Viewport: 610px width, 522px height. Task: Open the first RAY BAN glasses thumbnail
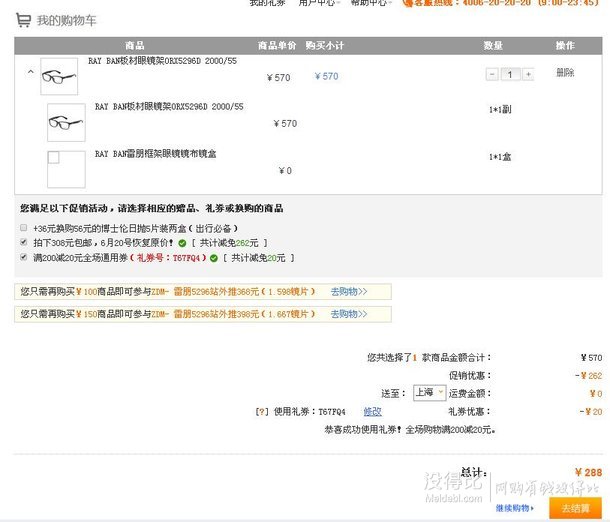pyautogui.click(x=59, y=76)
